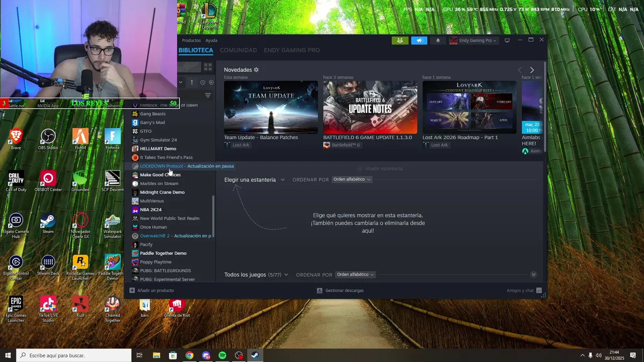Screen dimensions: 644x362
Task: Switch library to grid collections view
Action: (208, 67)
